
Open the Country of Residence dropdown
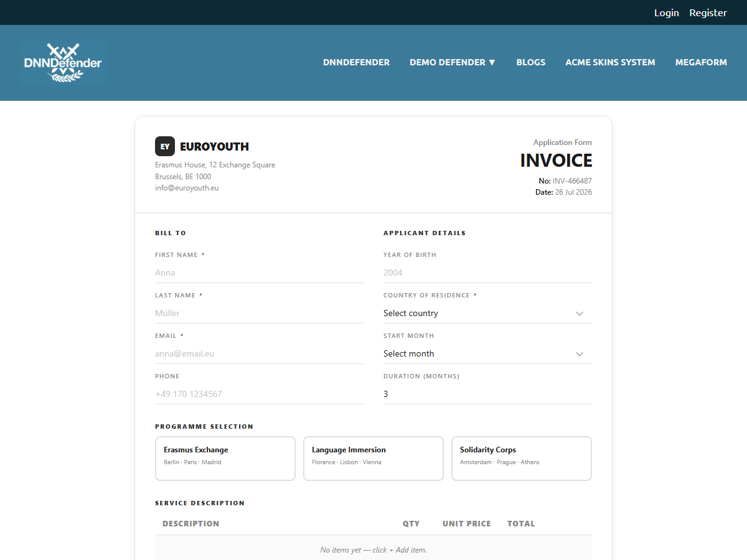coord(487,313)
